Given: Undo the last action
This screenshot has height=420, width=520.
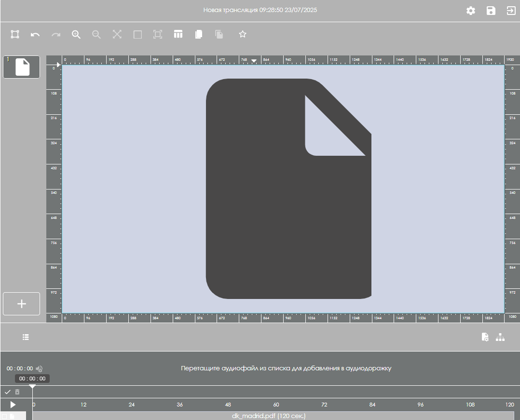Looking at the screenshot, I should (x=35, y=34).
